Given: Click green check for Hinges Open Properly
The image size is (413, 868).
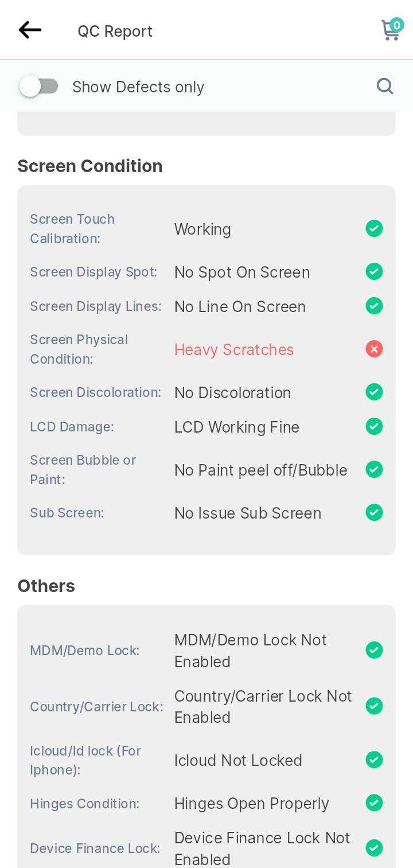Looking at the screenshot, I should [x=374, y=803].
